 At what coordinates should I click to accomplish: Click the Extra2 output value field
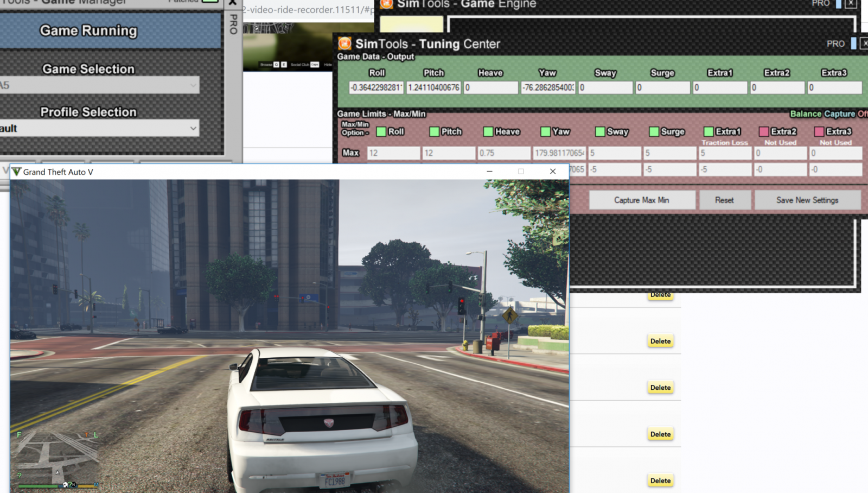(777, 87)
